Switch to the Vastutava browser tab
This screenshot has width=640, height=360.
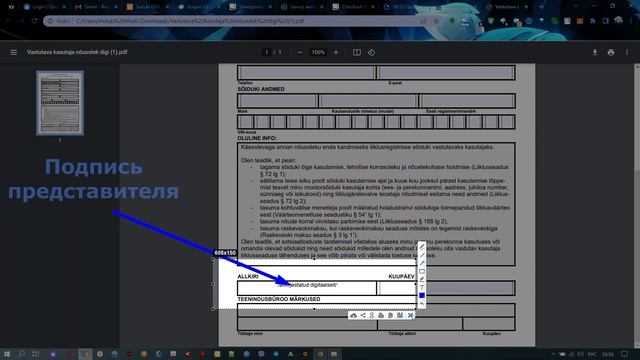(x=507, y=7)
